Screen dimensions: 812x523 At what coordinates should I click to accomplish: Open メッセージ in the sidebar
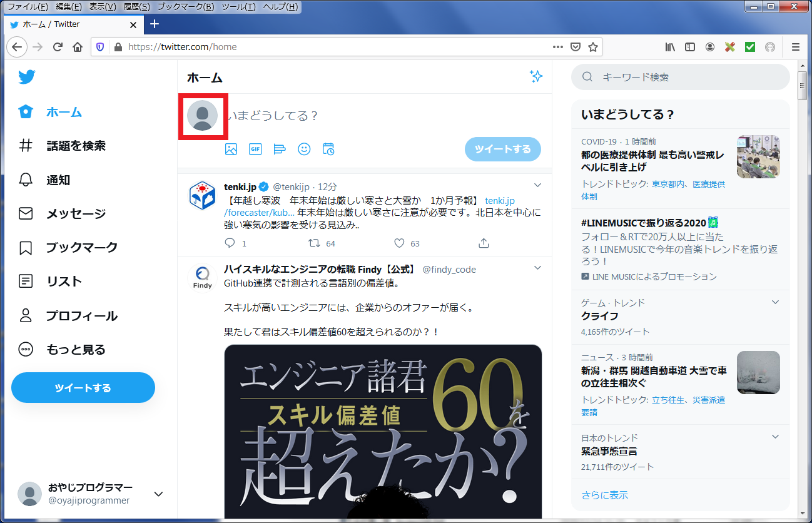[62, 214]
